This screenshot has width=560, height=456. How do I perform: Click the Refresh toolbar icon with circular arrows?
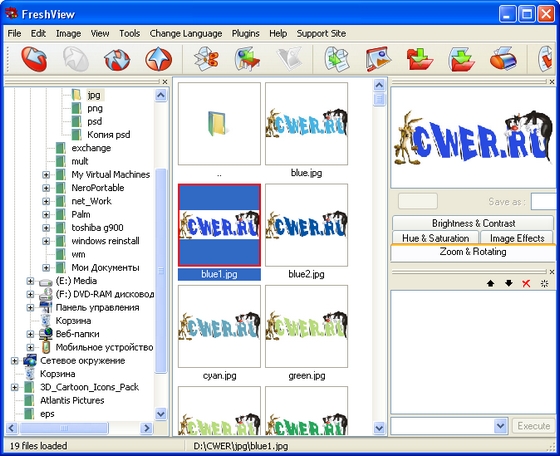(117, 59)
